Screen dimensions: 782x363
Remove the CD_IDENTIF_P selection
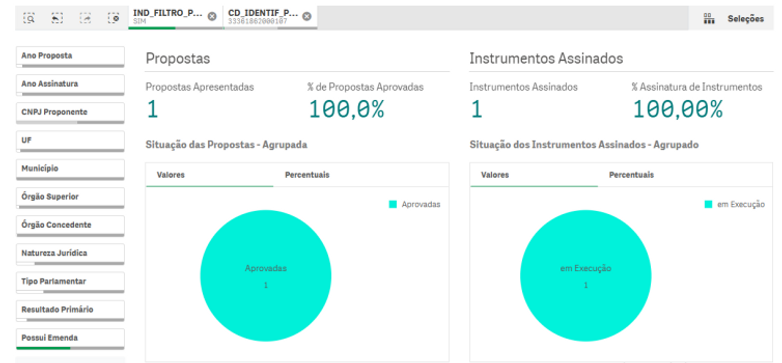click(x=307, y=16)
